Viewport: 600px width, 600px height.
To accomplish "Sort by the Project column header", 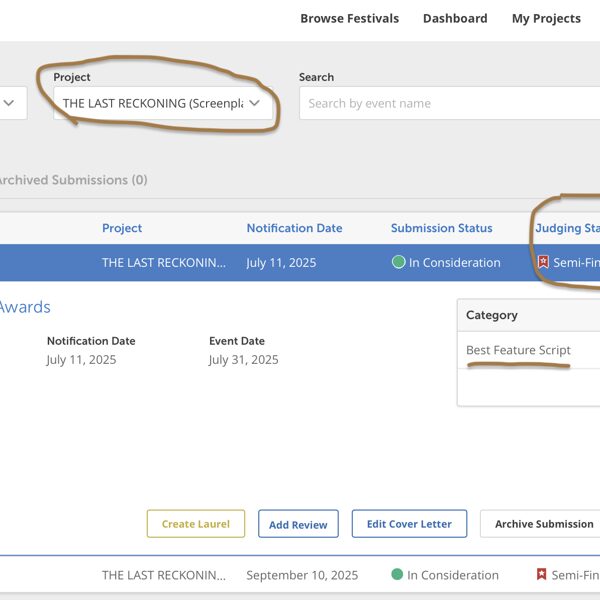I will [x=122, y=228].
